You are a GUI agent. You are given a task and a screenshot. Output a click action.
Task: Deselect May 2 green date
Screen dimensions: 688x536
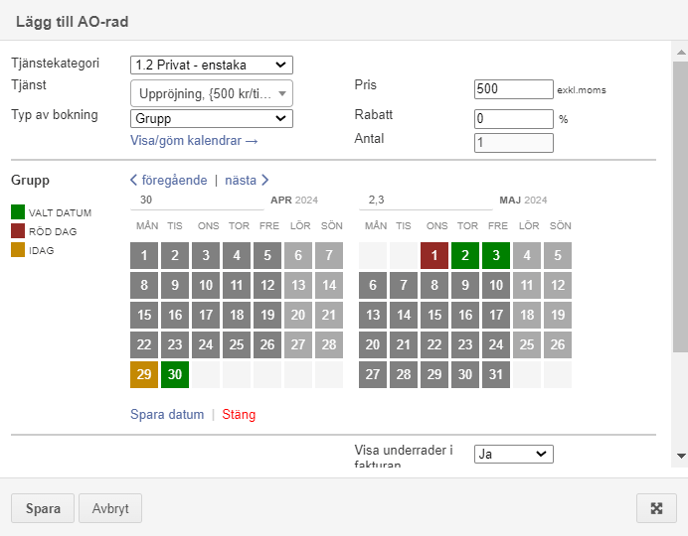coord(465,255)
